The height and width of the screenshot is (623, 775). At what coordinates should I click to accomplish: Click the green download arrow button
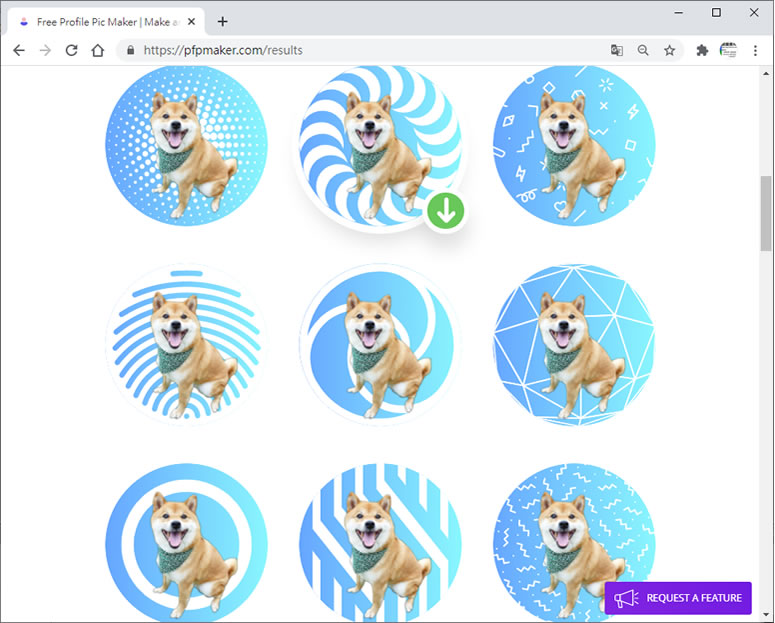pos(445,211)
